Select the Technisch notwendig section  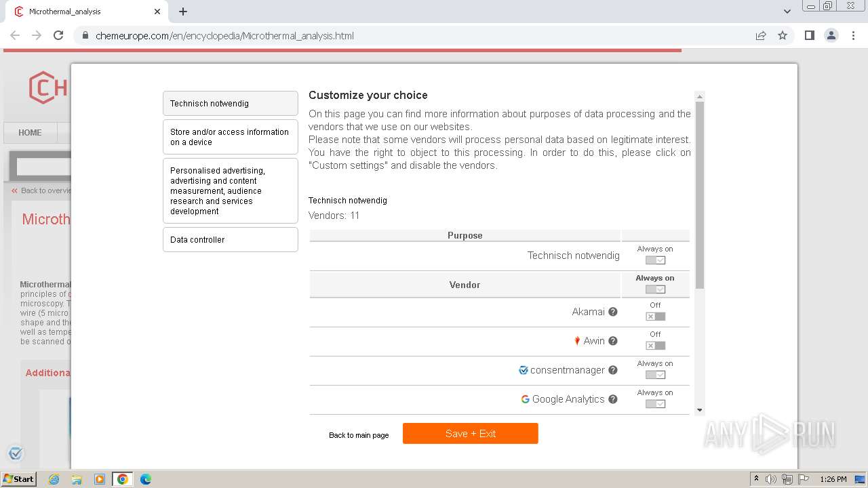231,104
